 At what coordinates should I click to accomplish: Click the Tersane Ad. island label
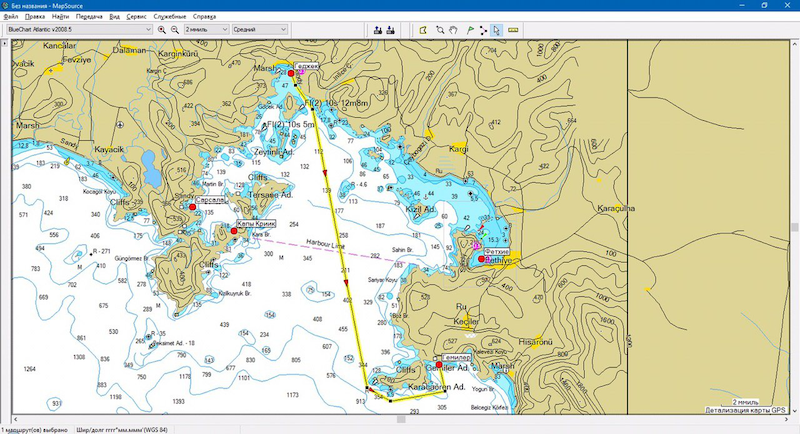270,195
